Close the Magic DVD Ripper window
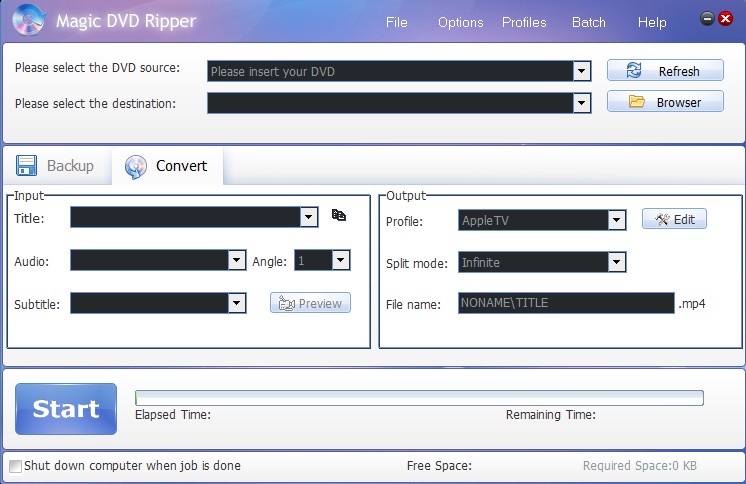The image size is (746, 484). (726, 19)
